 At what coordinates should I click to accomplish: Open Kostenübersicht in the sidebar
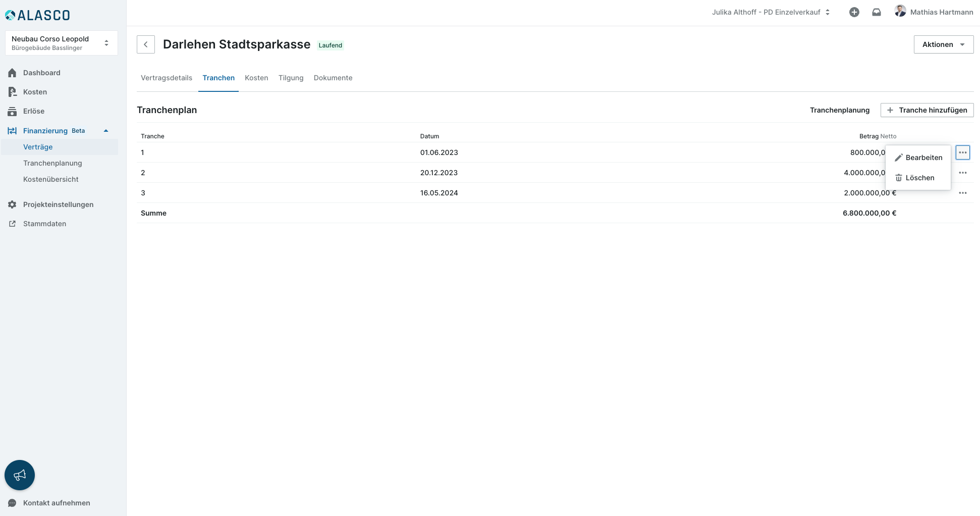click(x=51, y=179)
